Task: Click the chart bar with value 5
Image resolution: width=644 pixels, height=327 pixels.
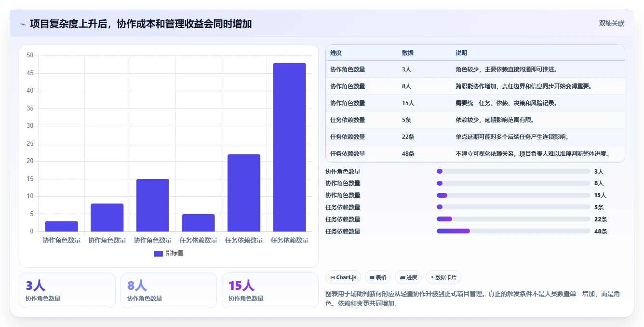Action: pos(198,223)
